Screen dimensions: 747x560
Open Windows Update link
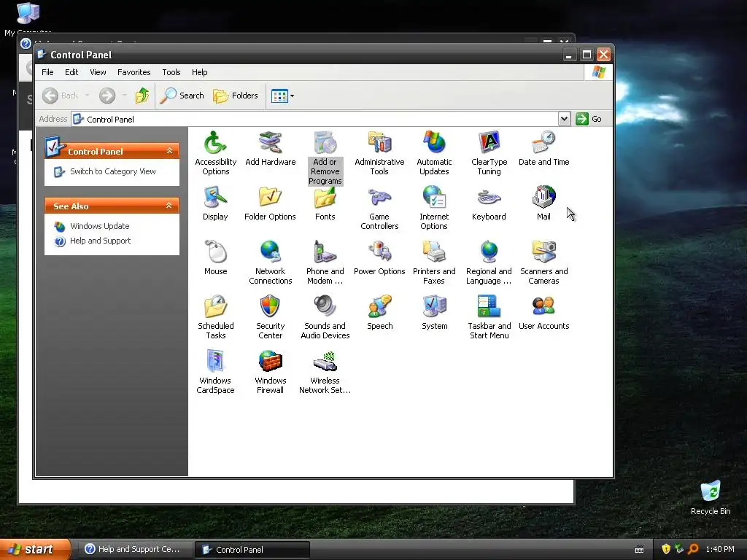click(99, 226)
